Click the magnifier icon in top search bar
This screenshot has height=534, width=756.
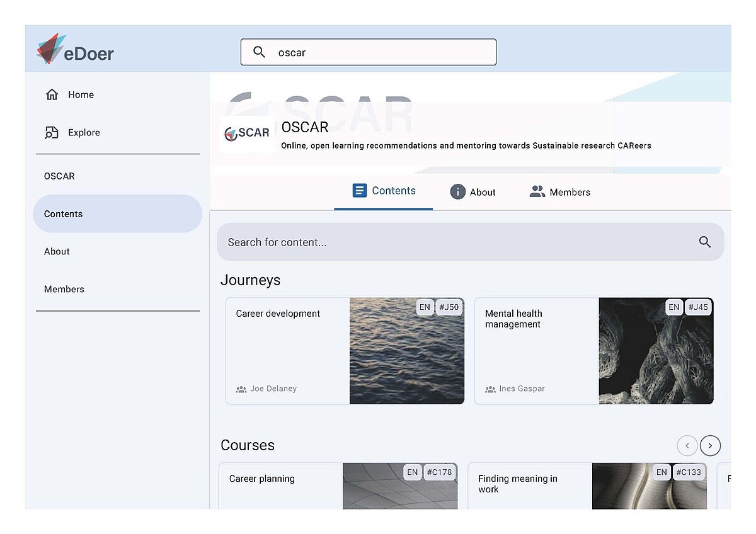tap(259, 52)
